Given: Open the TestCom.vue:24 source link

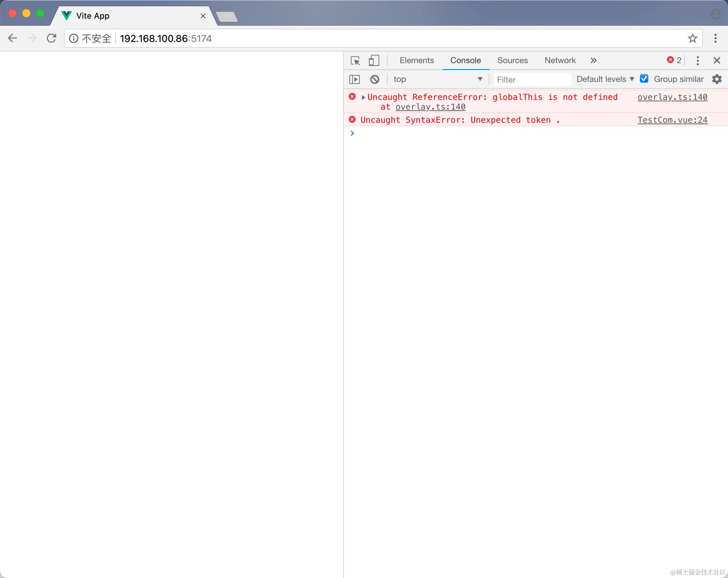Looking at the screenshot, I should (672, 120).
